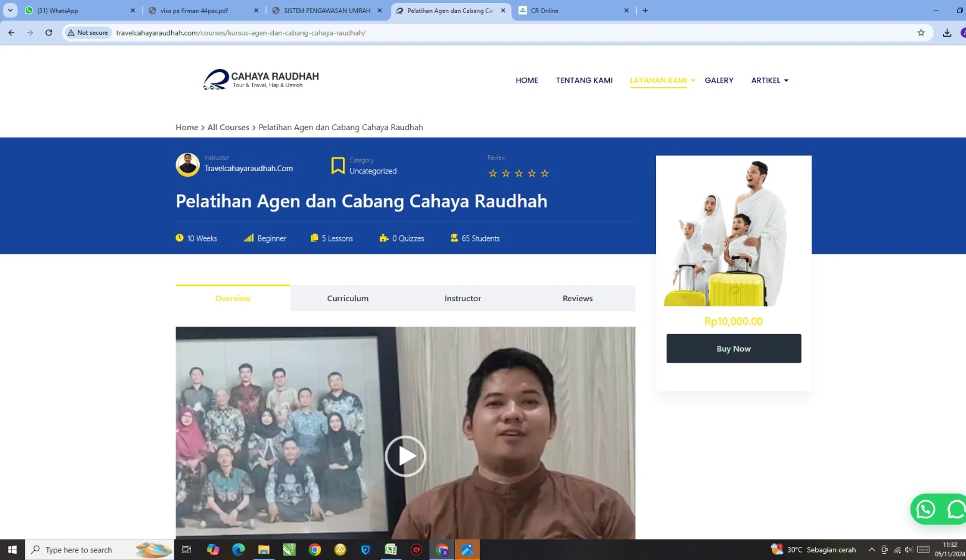Viewport: 966px width, 560px height.
Task: Close the WhatsApp tab
Action: point(133,11)
